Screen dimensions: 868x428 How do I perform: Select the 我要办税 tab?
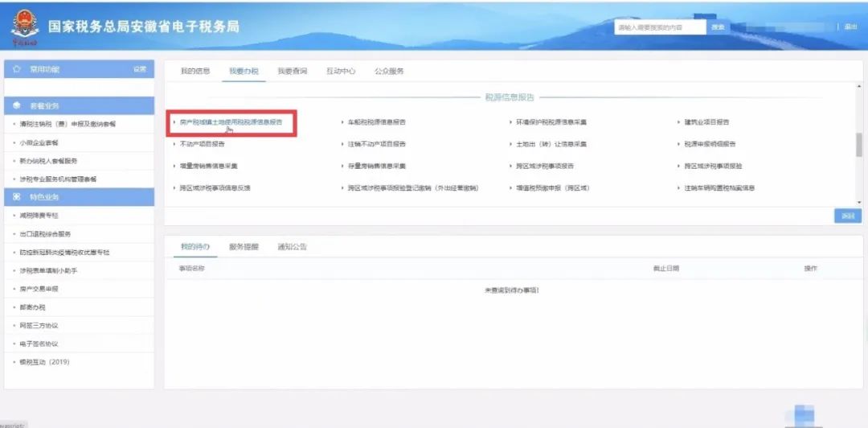point(244,71)
